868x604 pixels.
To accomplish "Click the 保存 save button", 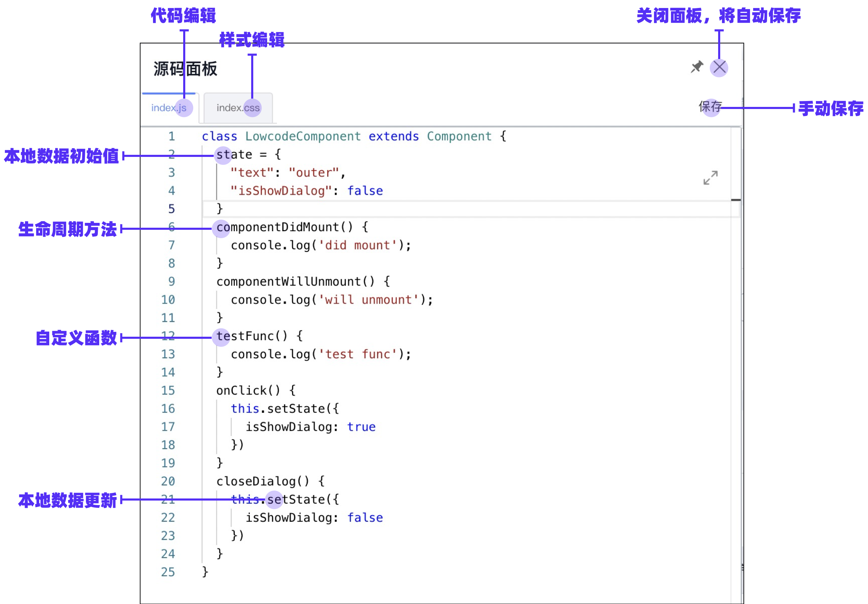I will coord(710,107).
